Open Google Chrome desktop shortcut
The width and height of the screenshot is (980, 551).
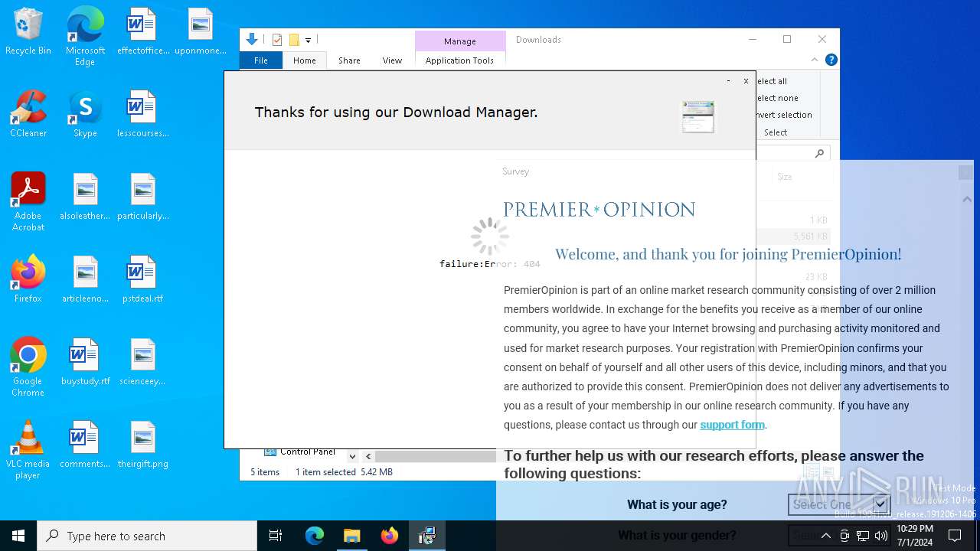(28, 367)
